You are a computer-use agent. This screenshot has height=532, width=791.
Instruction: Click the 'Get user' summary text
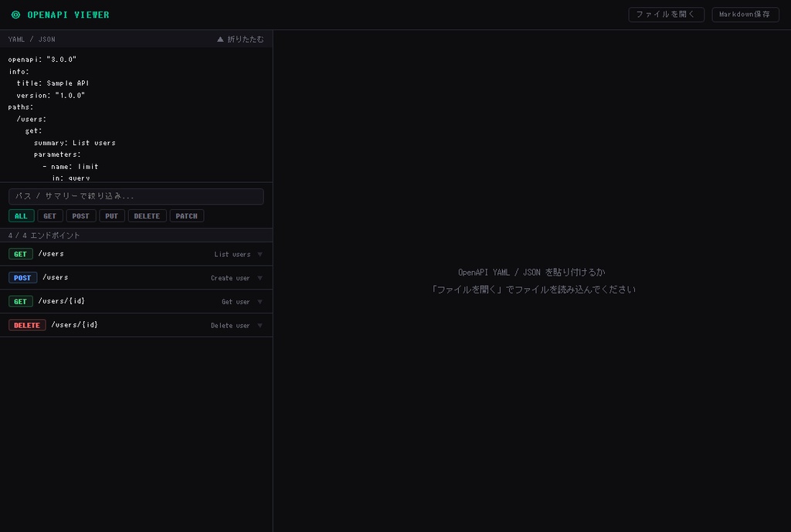236,302
